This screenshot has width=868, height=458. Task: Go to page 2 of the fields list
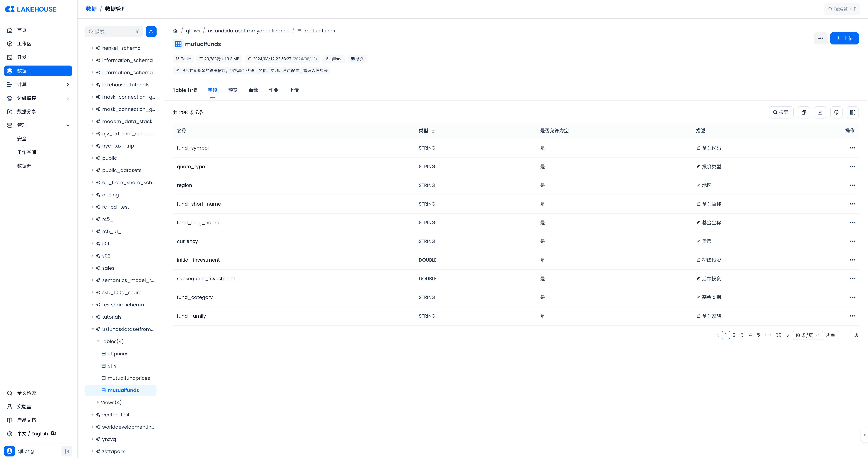click(734, 335)
